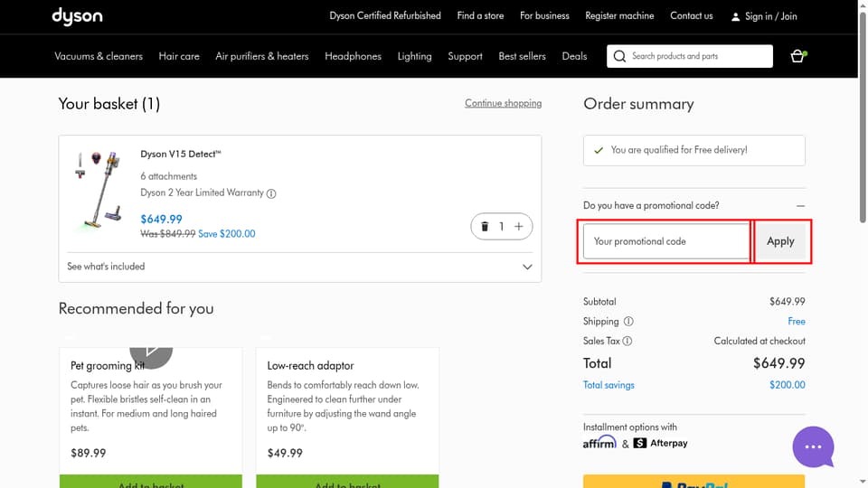Click Register machine link
Image resolution: width=868 pixels, height=488 pixels.
point(619,16)
